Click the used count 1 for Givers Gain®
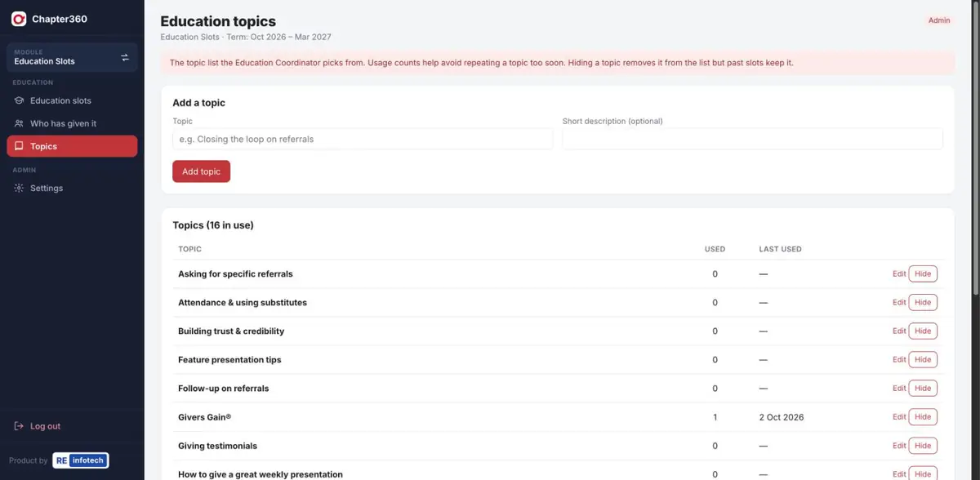Screen dimensions: 980x480 [715, 417]
